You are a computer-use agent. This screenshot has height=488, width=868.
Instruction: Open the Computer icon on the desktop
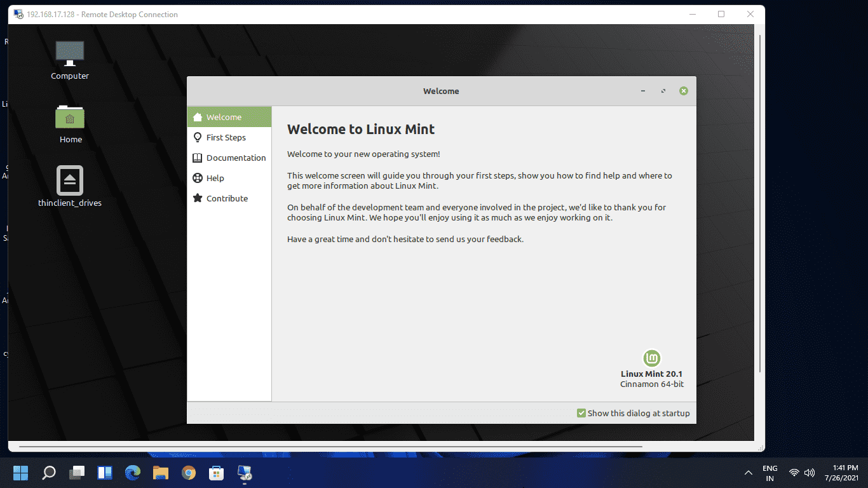70,57
